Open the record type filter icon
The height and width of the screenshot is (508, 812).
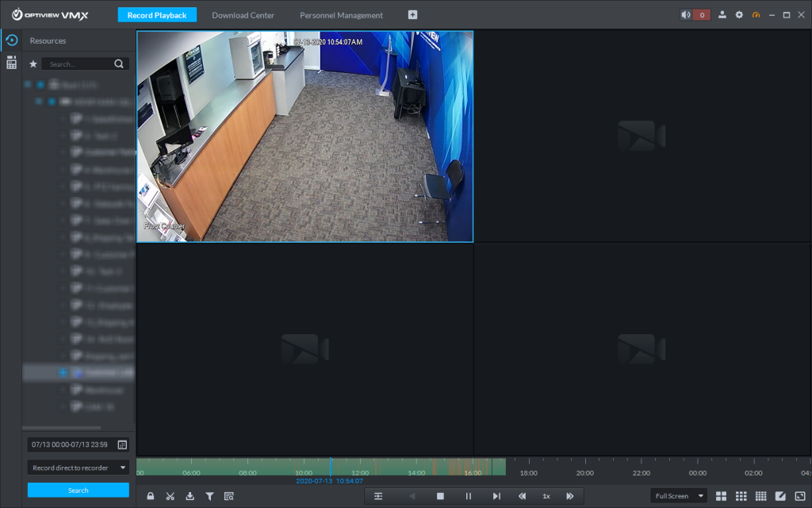pos(209,496)
